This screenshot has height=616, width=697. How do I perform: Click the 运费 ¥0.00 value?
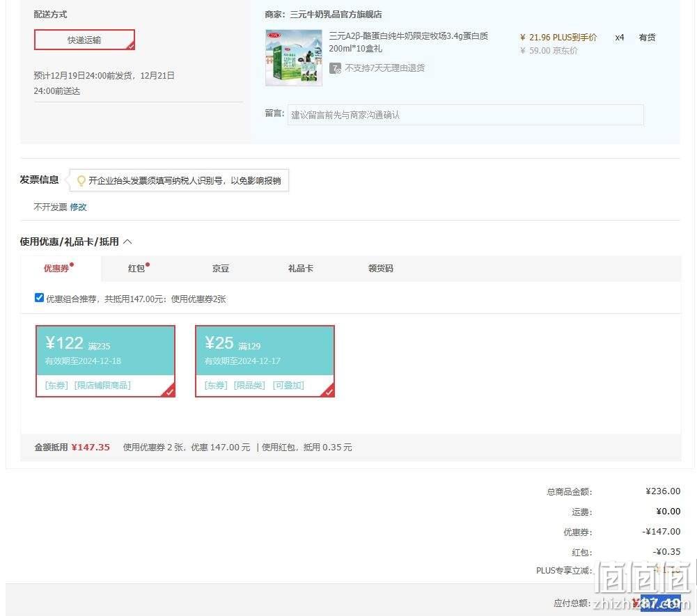pos(668,512)
